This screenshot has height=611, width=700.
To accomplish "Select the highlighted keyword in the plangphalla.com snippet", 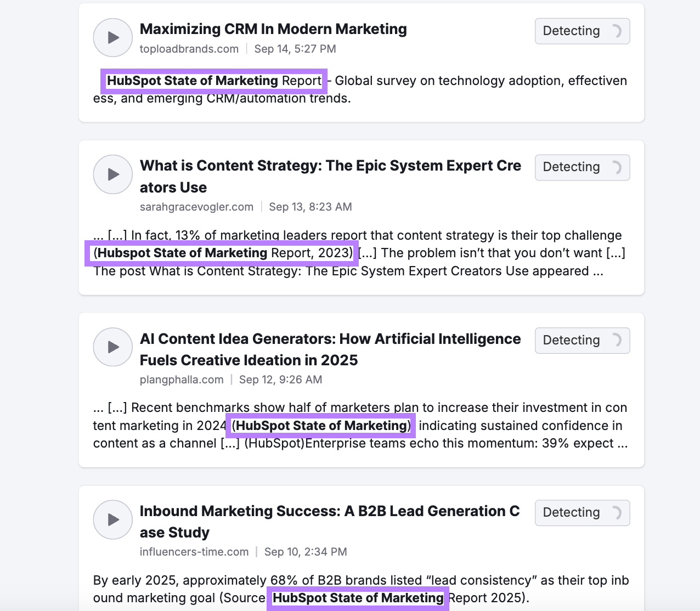I will (320, 426).
